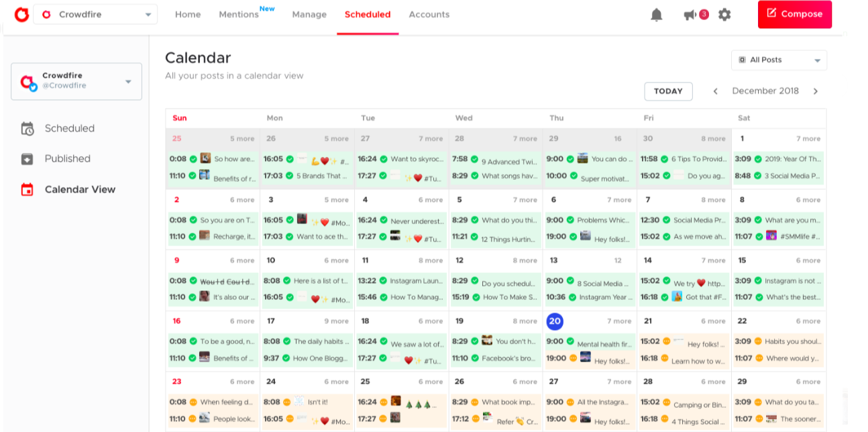
Task: Go to previous month arrow
Action: [x=716, y=91]
